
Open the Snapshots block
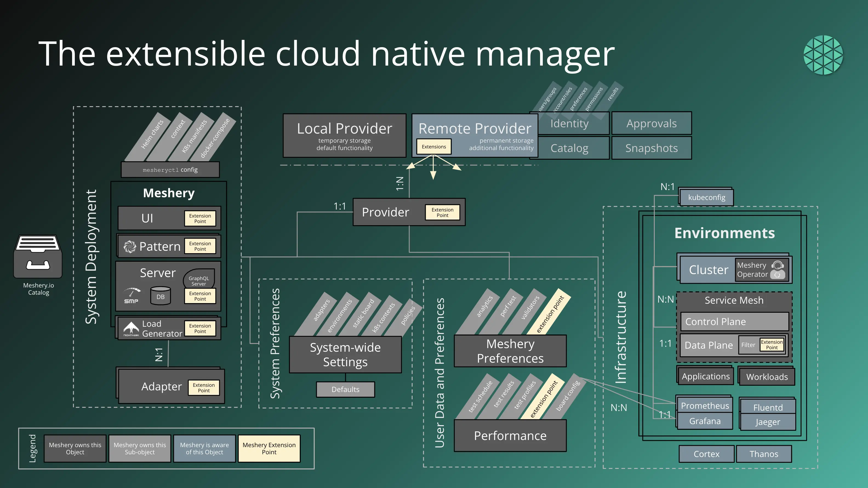[x=651, y=148]
